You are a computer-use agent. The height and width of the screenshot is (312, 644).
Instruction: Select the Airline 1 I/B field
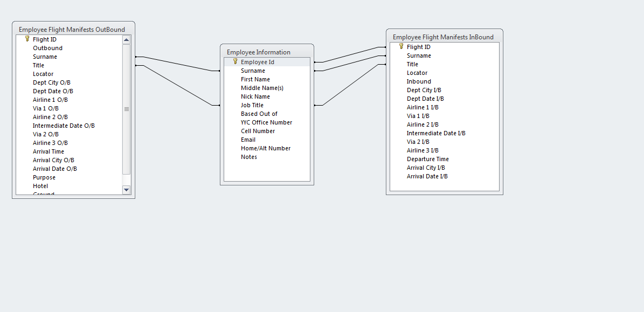[423, 107]
